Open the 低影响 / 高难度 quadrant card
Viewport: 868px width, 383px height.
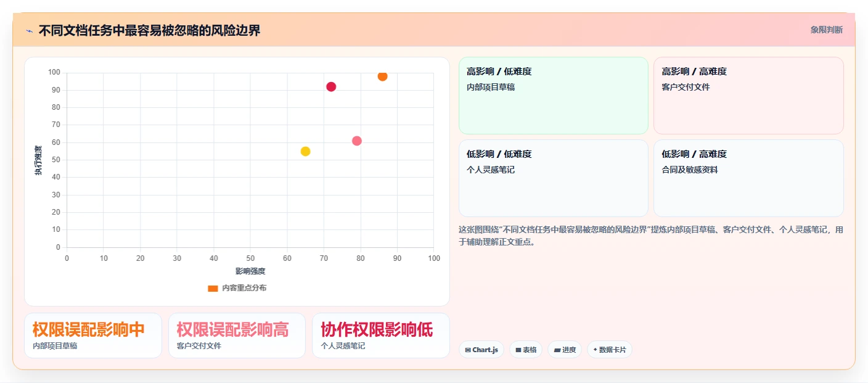coord(748,178)
